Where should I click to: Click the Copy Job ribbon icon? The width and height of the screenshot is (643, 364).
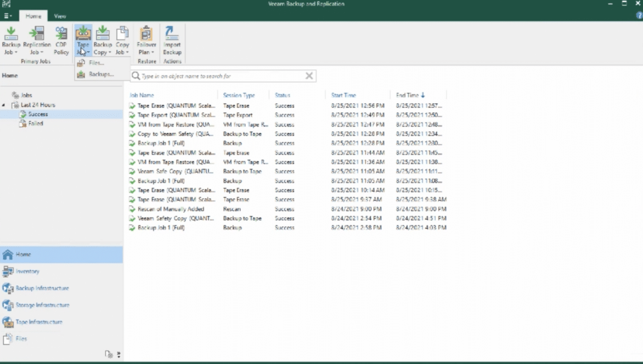click(x=122, y=33)
